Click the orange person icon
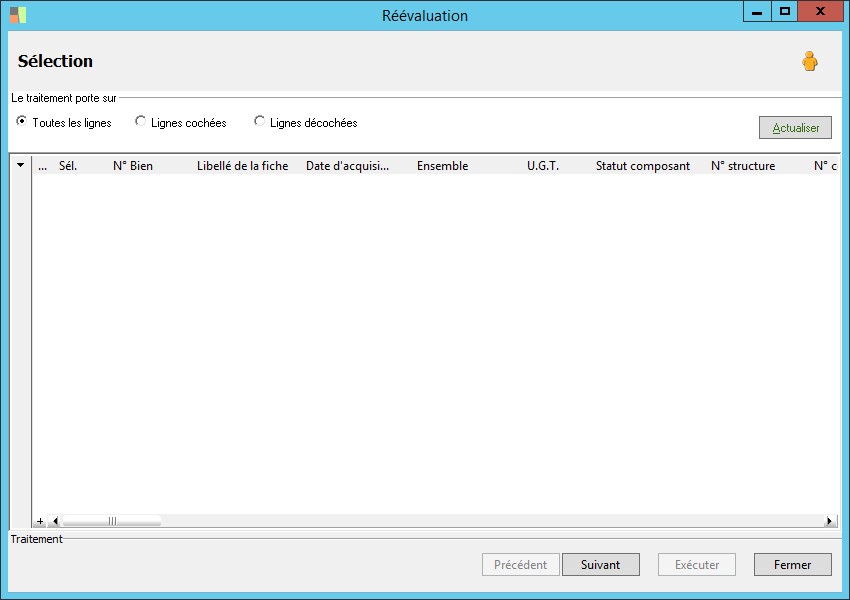The height and width of the screenshot is (600, 850). [810, 61]
